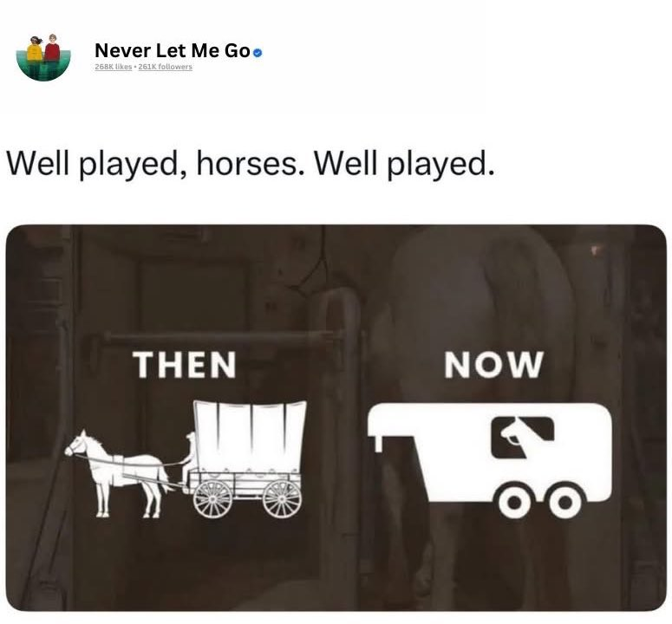672x624 pixels.
Task: Select the post caption about horses
Action: 251,164
